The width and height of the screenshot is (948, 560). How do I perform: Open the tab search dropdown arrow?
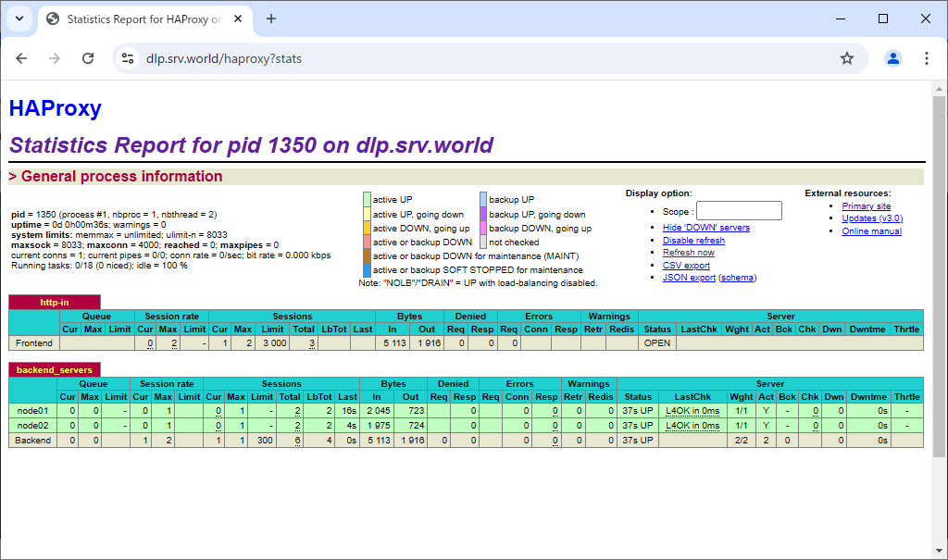[19, 19]
